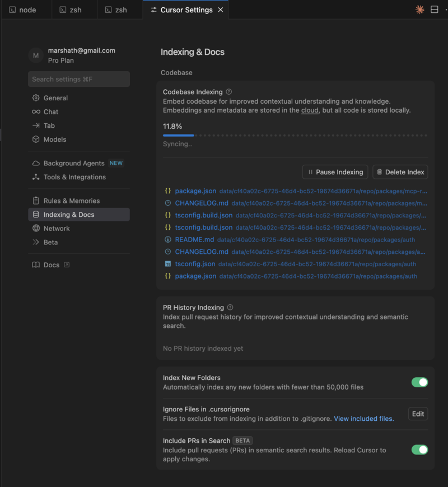The height and width of the screenshot is (487, 448).
Task: Click the Tab arrow icon
Action: pos(36,126)
